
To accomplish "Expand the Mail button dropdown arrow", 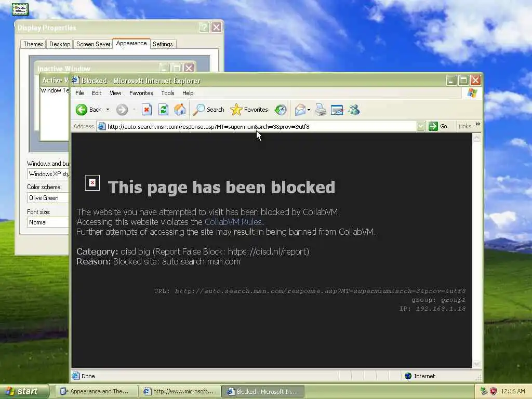I will pyautogui.click(x=309, y=110).
